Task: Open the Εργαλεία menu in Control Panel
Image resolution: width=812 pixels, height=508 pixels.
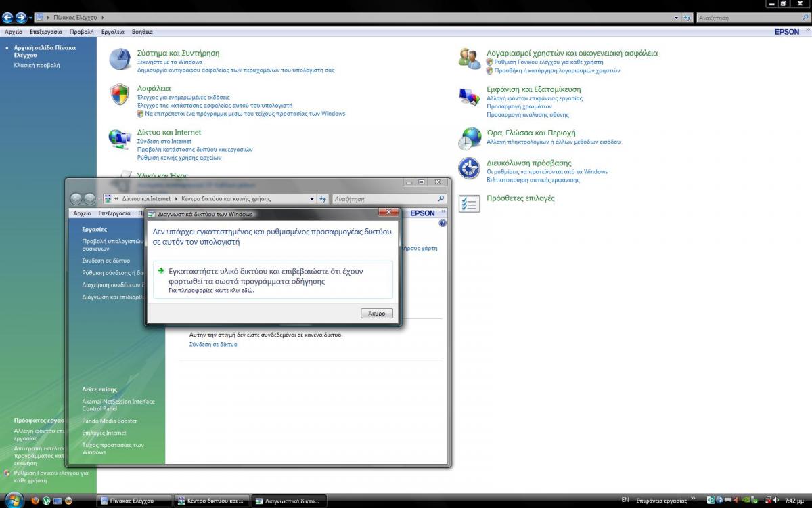Action: click(113, 32)
